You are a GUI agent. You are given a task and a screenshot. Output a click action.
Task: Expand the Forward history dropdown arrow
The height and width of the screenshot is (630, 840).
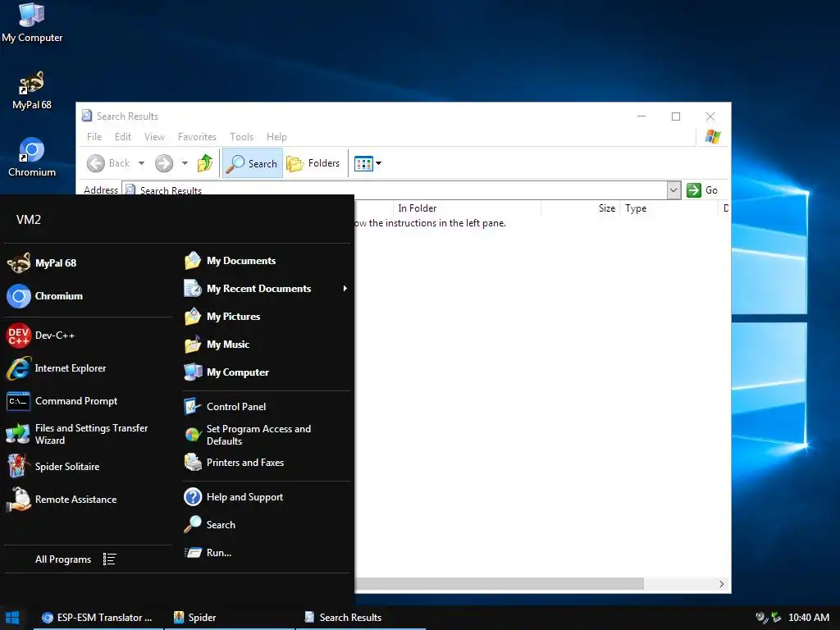tap(185, 163)
